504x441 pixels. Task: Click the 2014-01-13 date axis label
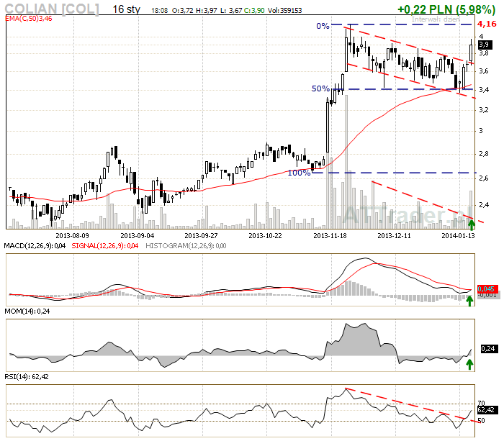(458, 236)
